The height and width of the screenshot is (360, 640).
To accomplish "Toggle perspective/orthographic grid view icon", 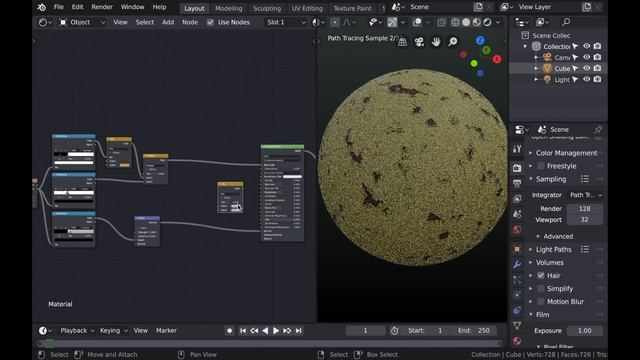I will (402, 42).
